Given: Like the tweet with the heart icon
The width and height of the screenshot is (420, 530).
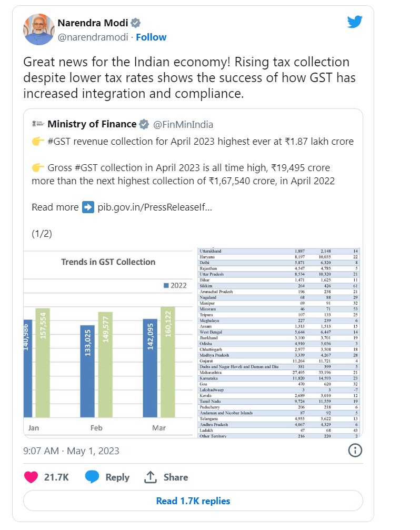Looking at the screenshot, I should tap(32, 477).
